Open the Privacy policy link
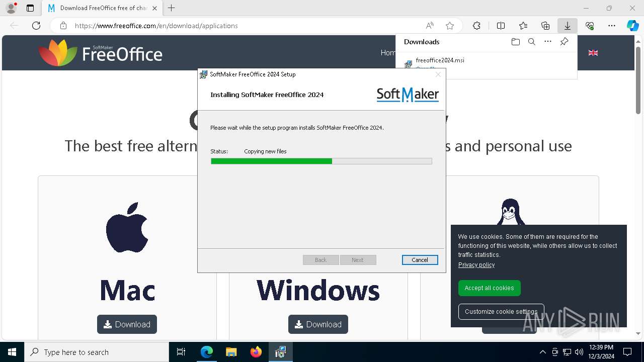This screenshot has height=362, width=644. 476,265
